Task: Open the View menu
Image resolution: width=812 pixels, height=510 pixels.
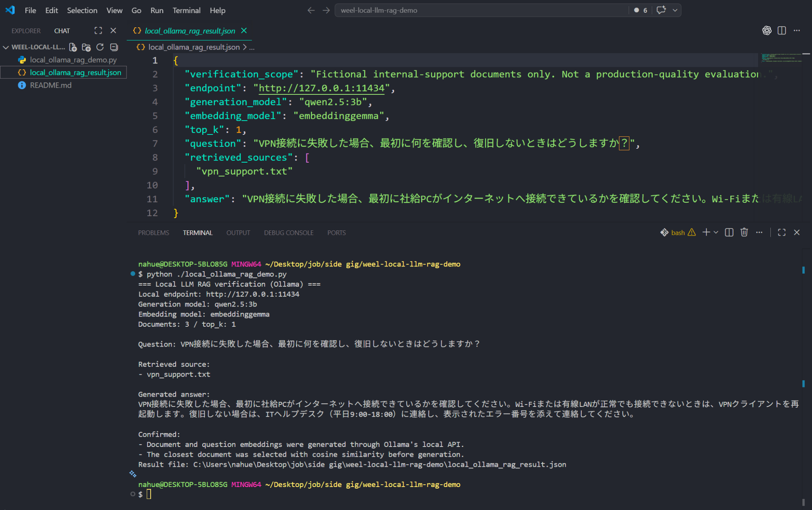Action: pos(114,10)
